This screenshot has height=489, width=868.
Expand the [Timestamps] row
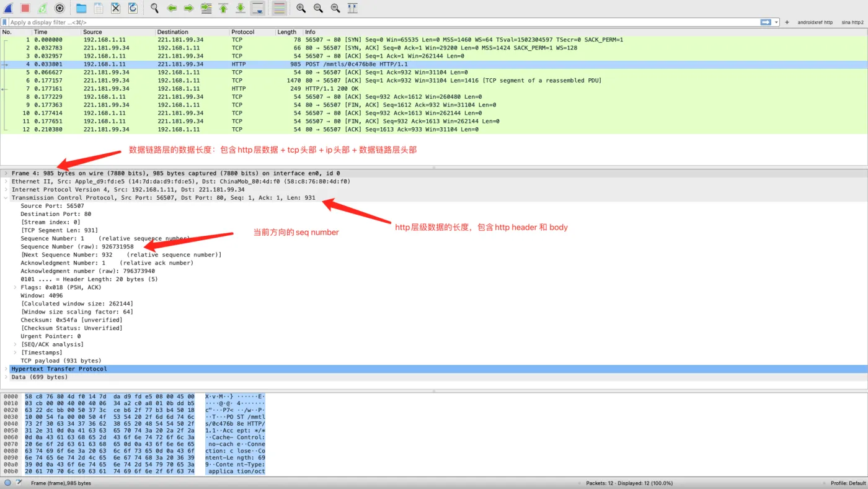15,352
